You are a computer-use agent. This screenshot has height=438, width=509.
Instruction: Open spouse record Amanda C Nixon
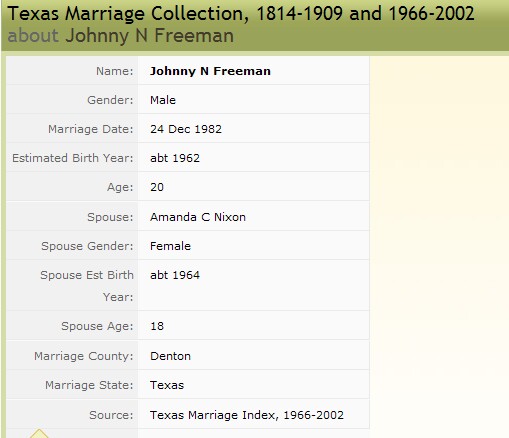tap(198, 217)
